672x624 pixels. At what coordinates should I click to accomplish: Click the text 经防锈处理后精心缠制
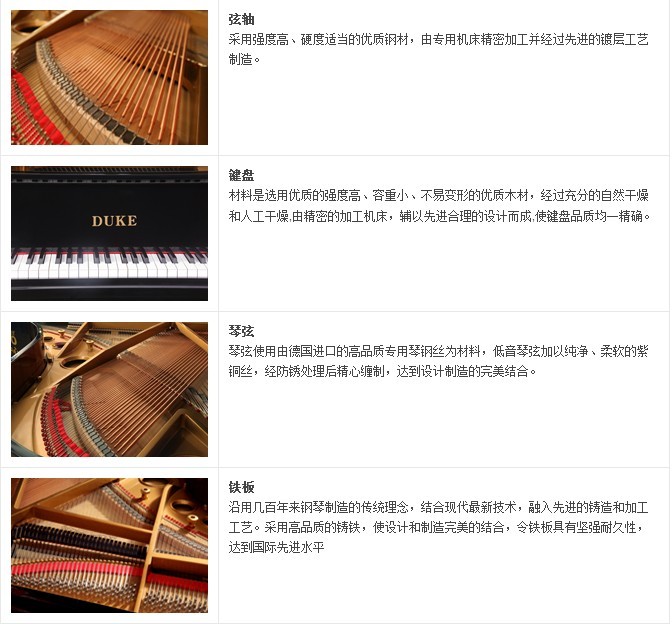pyautogui.click(x=324, y=372)
